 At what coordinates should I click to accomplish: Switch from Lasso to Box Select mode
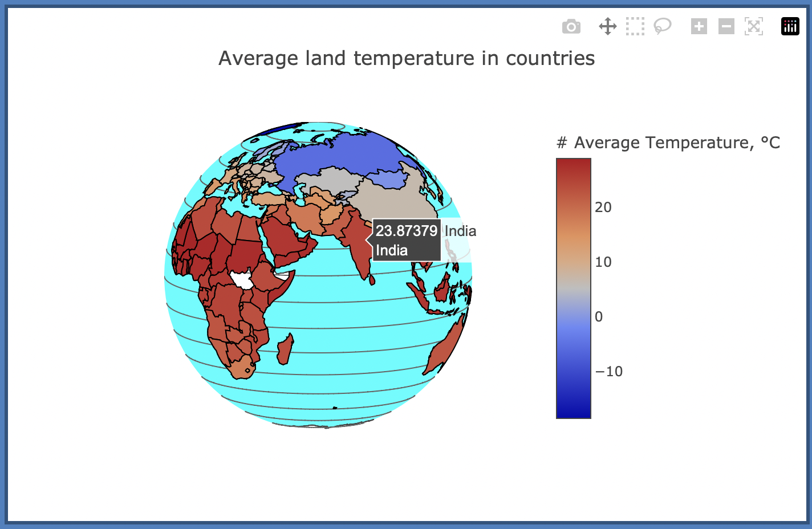point(635,26)
